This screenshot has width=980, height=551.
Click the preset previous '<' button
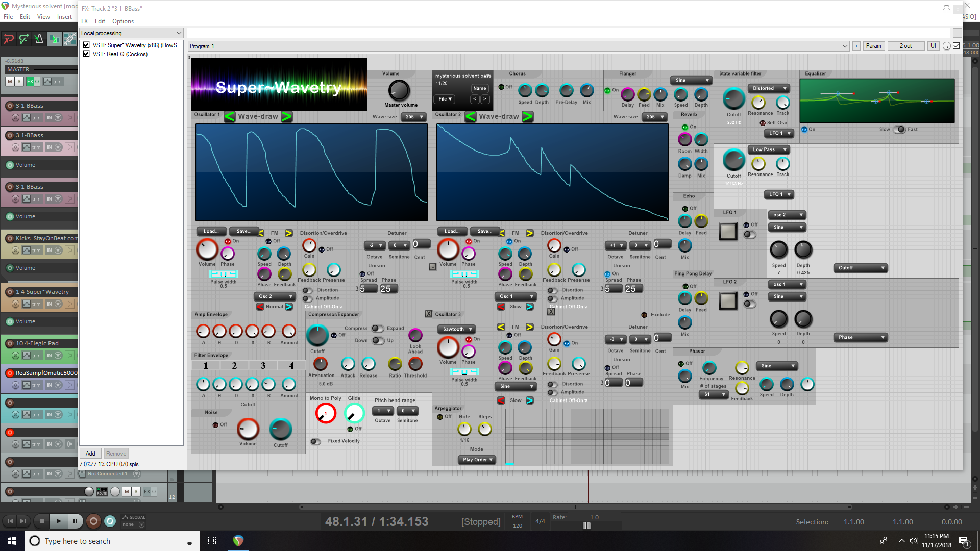tap(475, 99)
